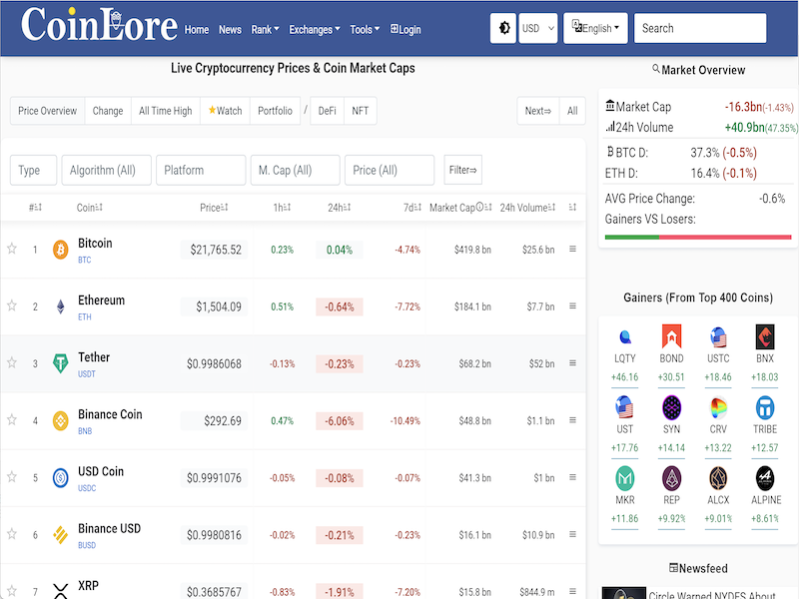Toggle watchlist star for XRP
799x599 pixels.
(x=12, y=591)
